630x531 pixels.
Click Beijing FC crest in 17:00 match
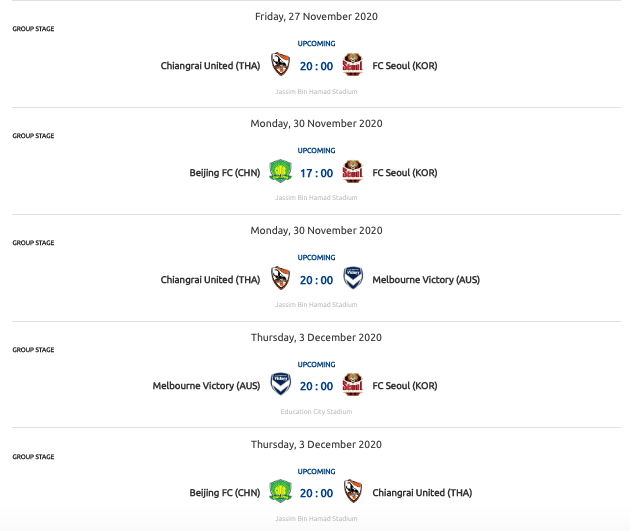tap(280, 172)
